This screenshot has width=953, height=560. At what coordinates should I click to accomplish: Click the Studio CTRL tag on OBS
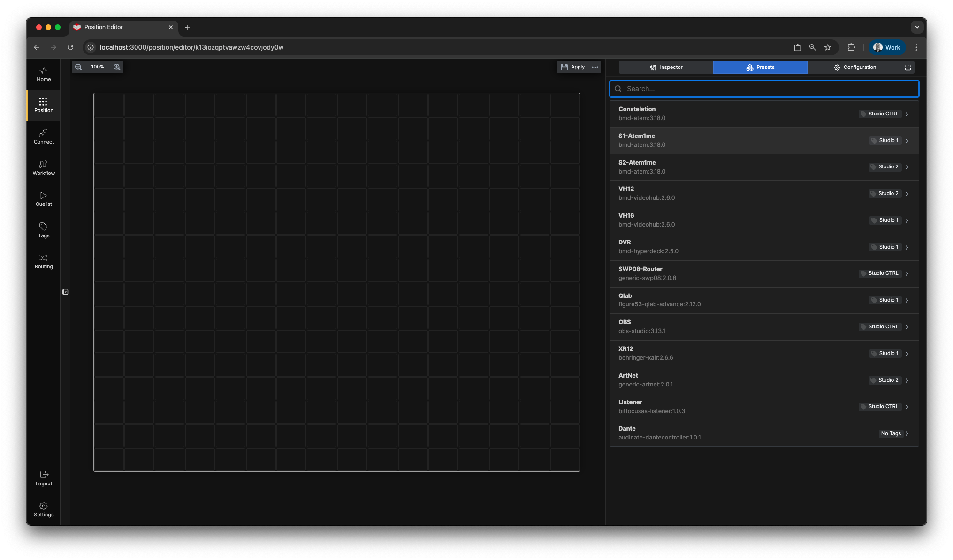click(x=880, y=326)
